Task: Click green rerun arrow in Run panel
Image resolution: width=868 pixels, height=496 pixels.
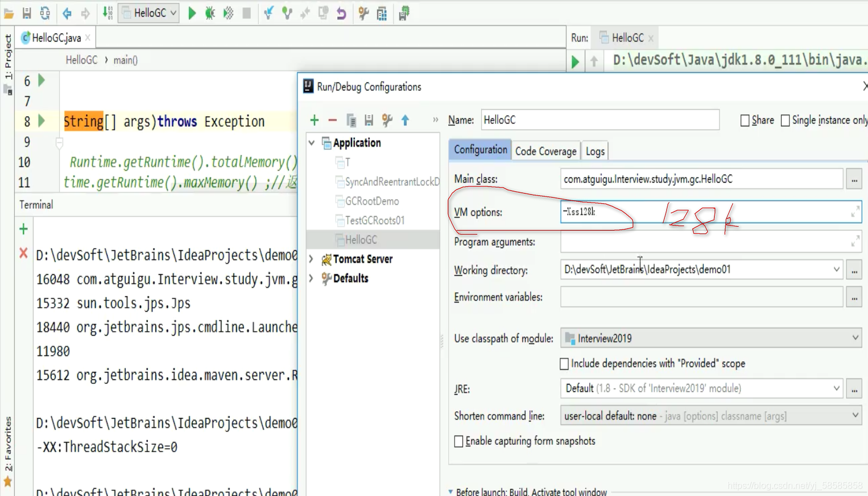Action: tap(575, 61)
